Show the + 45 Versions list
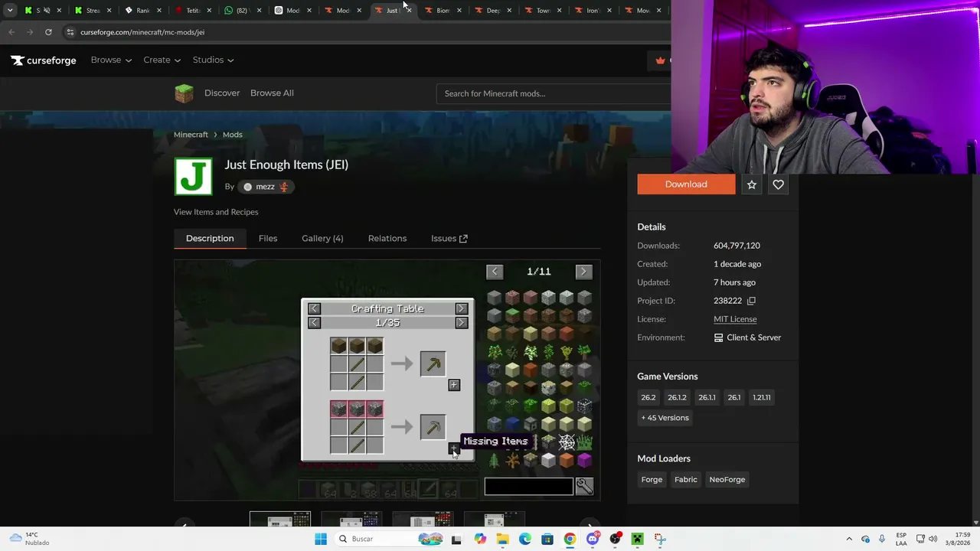The height and width of the screenshot is (551, 980). (665, 418)
